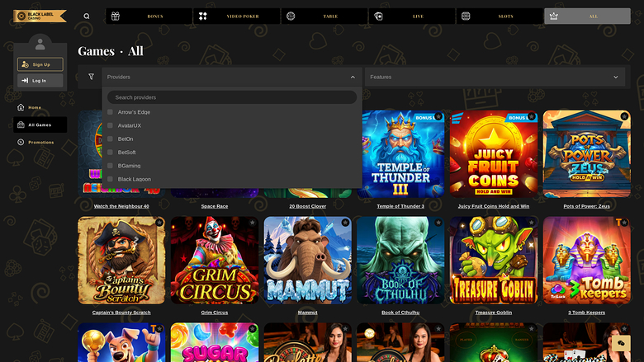
Task: Open Captain's Bounty Scratch thumbnail
Action: point(121,261)
